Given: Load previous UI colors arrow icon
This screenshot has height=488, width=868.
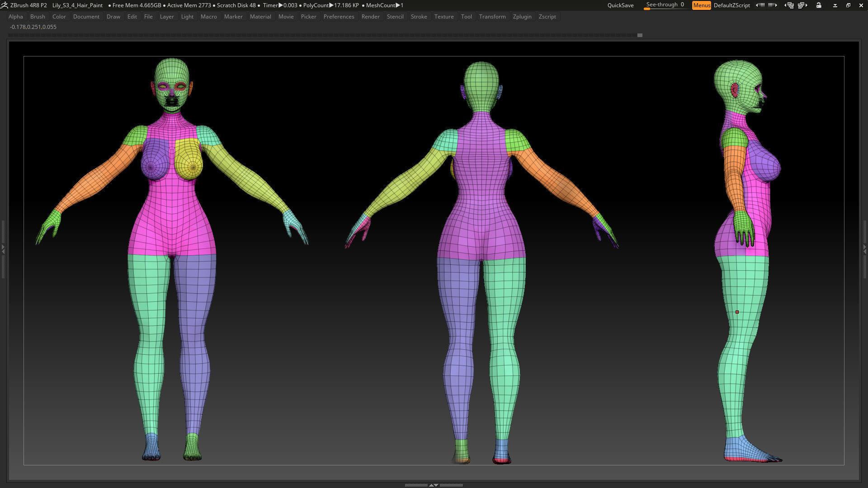Looking at the screenshot, I should click(760, 5).
